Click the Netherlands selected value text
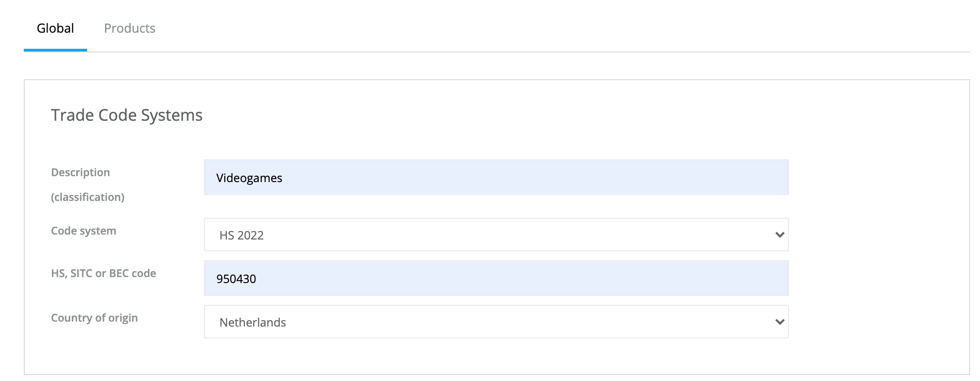Viewport: 980px width, 381px height. point(252,323)
